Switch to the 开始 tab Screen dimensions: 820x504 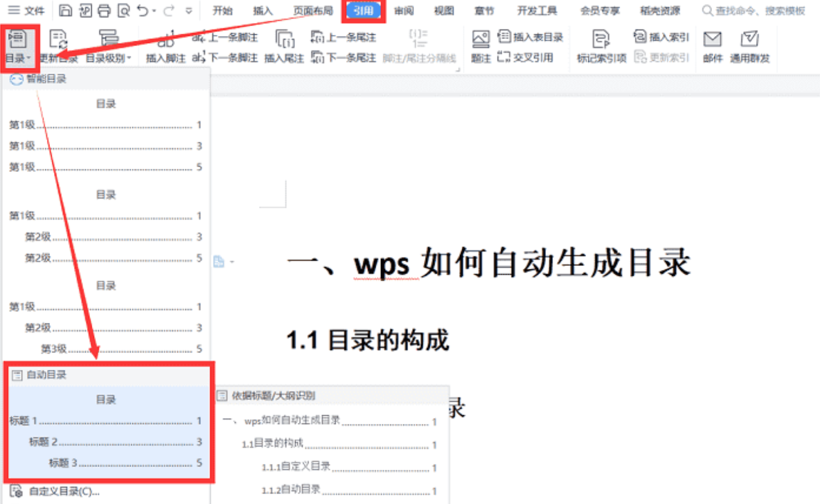222,10
